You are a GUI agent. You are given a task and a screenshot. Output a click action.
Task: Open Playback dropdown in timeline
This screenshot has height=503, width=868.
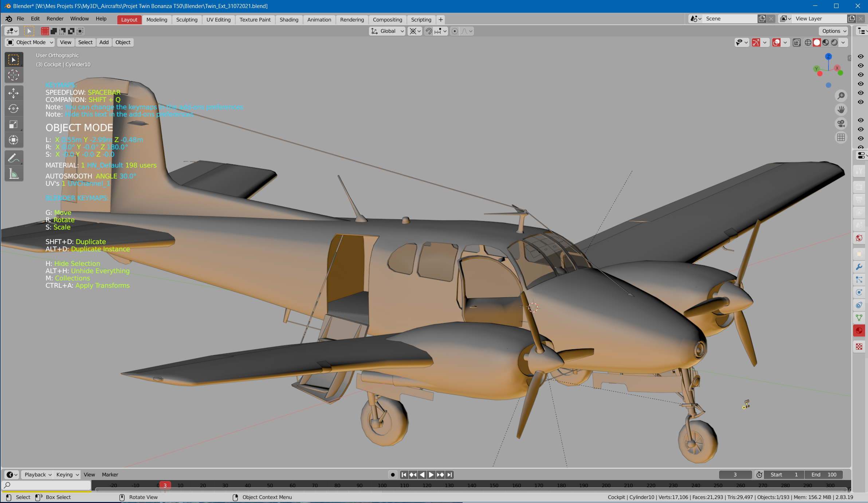coord(37,475)
